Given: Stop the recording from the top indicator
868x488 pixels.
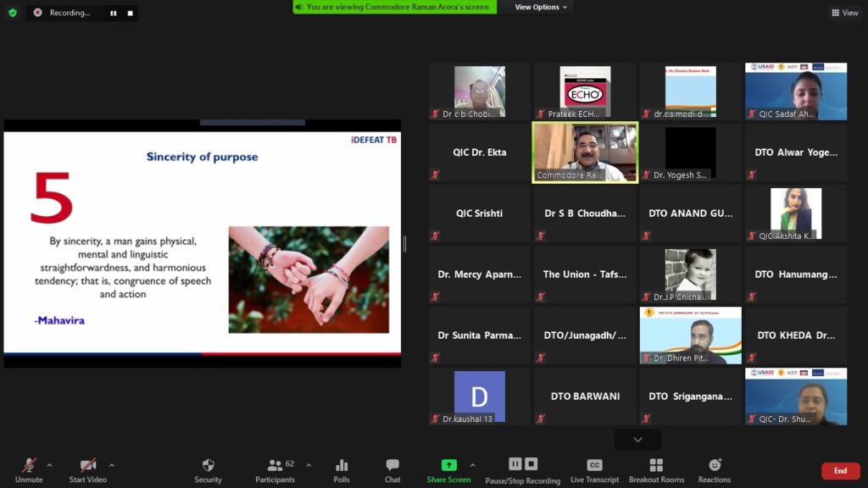Looking at the screenshot, I should click(130, 13).
